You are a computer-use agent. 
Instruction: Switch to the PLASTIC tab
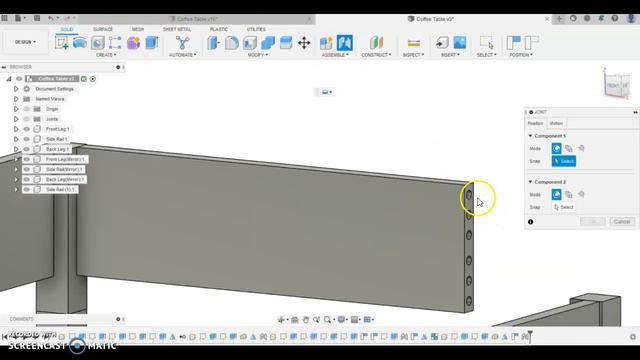click(219, 29)
